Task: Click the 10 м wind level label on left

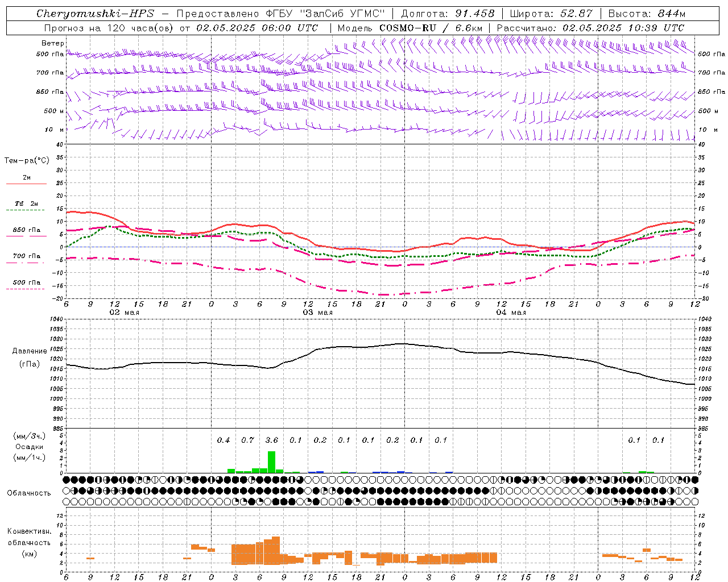Action: tap(54, 130)
